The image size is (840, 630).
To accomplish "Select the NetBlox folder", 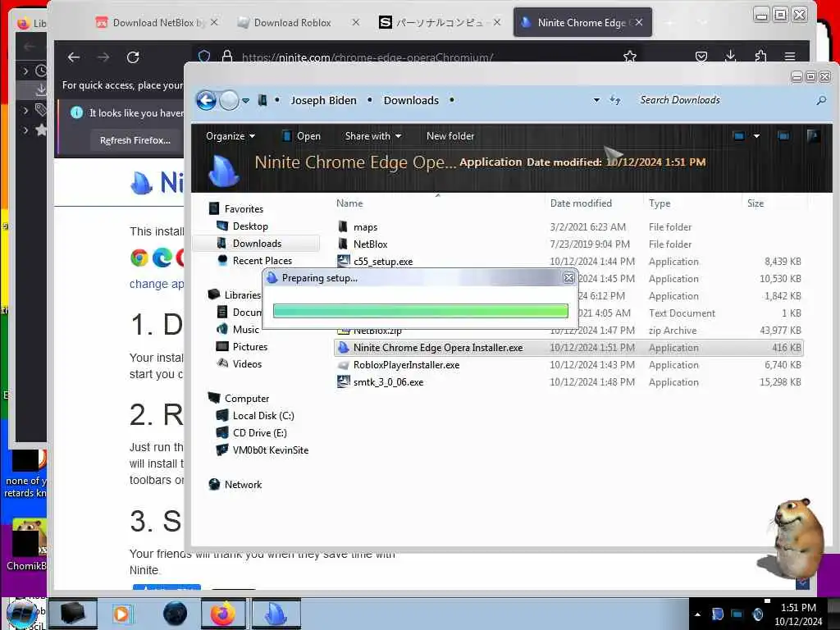I will pos(370,244).
